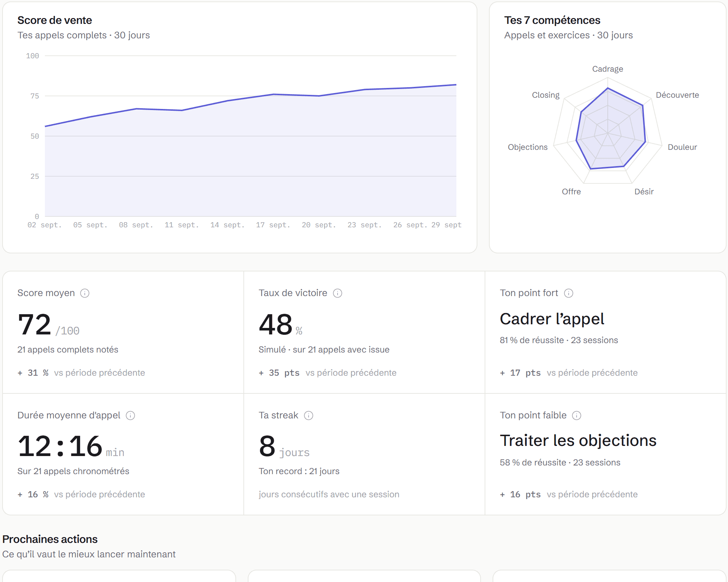This screenshot has height=582, width=728.
Task: Click the 8 jours streak value
Action: [284, 446]
